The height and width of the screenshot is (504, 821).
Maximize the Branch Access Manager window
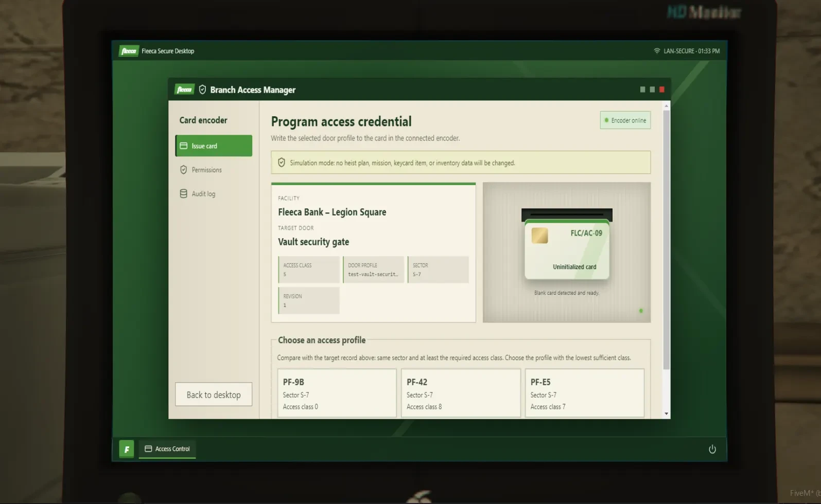click(652, 89)
